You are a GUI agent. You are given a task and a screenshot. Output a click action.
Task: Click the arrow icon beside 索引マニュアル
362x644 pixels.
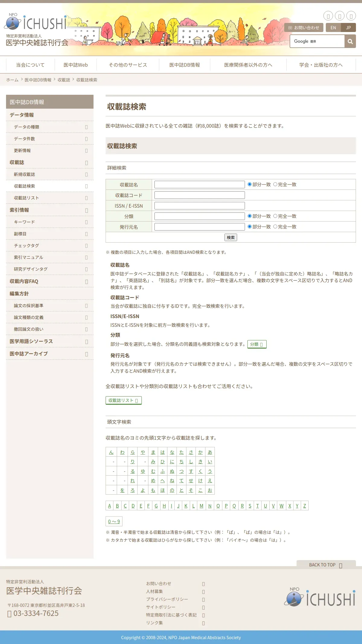click(86, 257)
